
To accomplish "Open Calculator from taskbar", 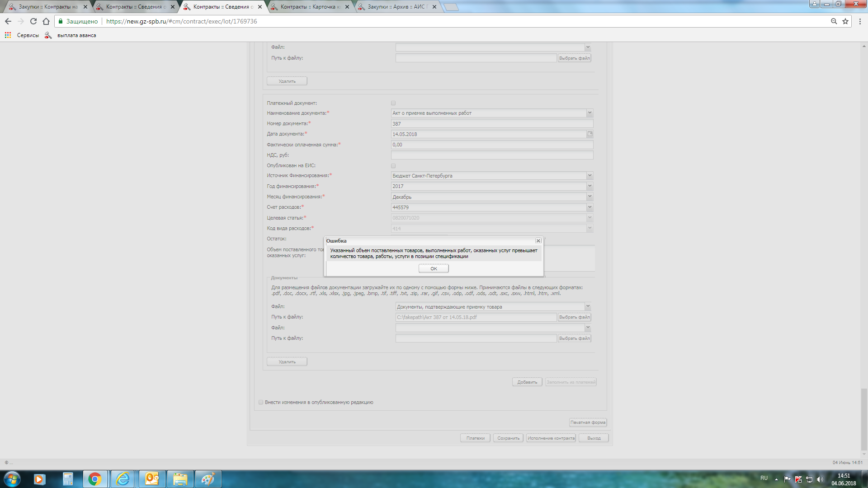I will 67,479.
